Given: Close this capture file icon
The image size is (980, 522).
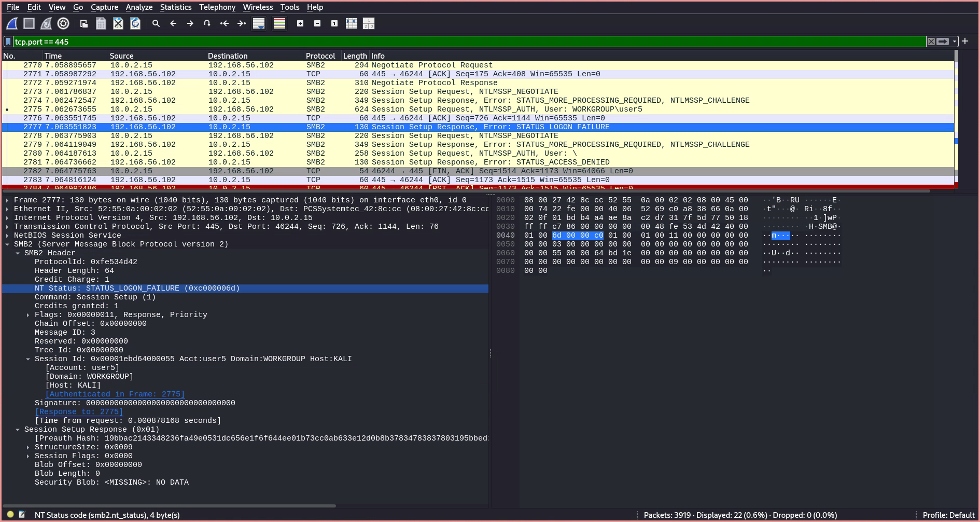Looking at the screenshot, I should 118,23.
